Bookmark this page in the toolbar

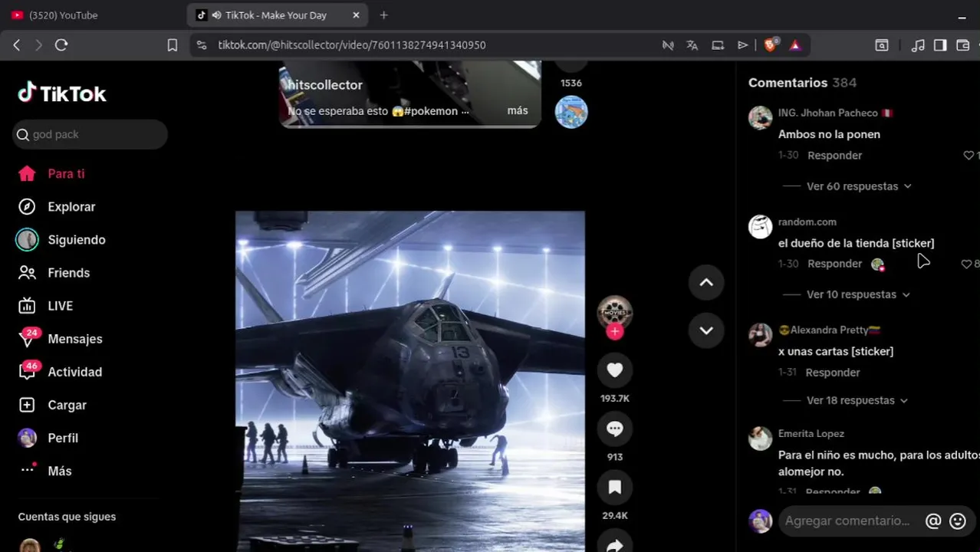(x=173, y=45)
